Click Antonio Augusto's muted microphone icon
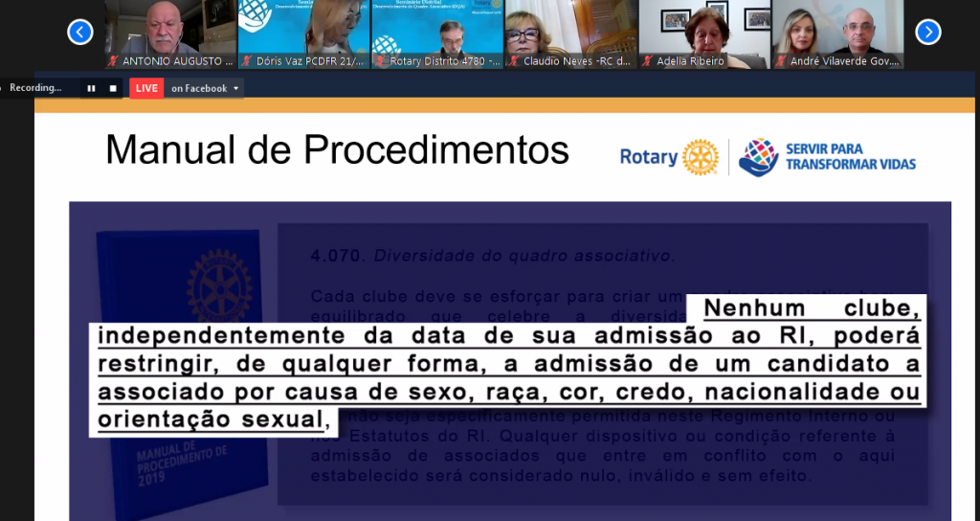The width and height of the screenshot is (980, 521). [x=114, y=61]
